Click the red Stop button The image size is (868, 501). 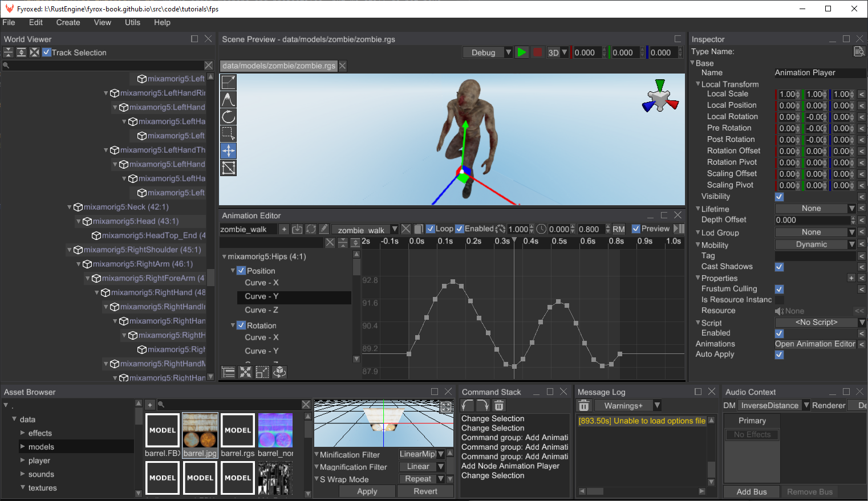[x=537, y=52]
